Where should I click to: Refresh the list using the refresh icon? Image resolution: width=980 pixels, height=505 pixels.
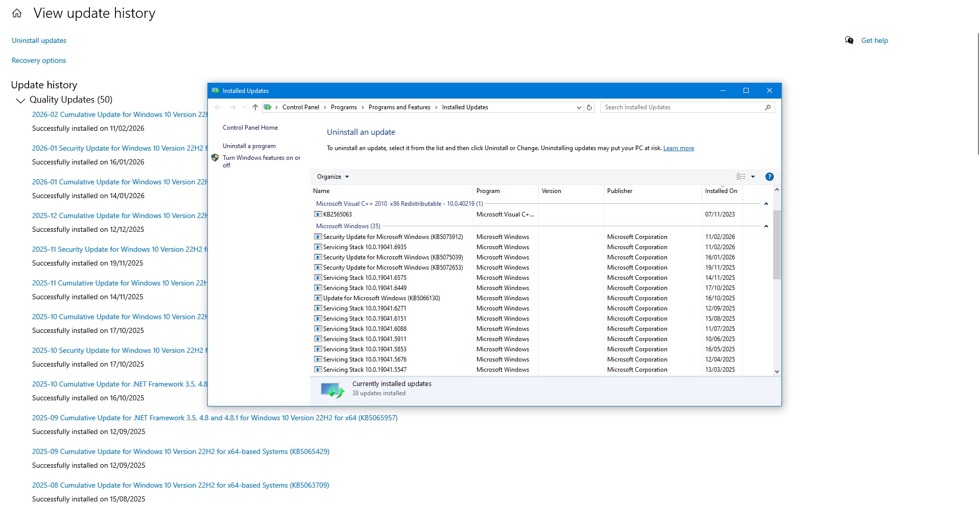coord(589,107)
